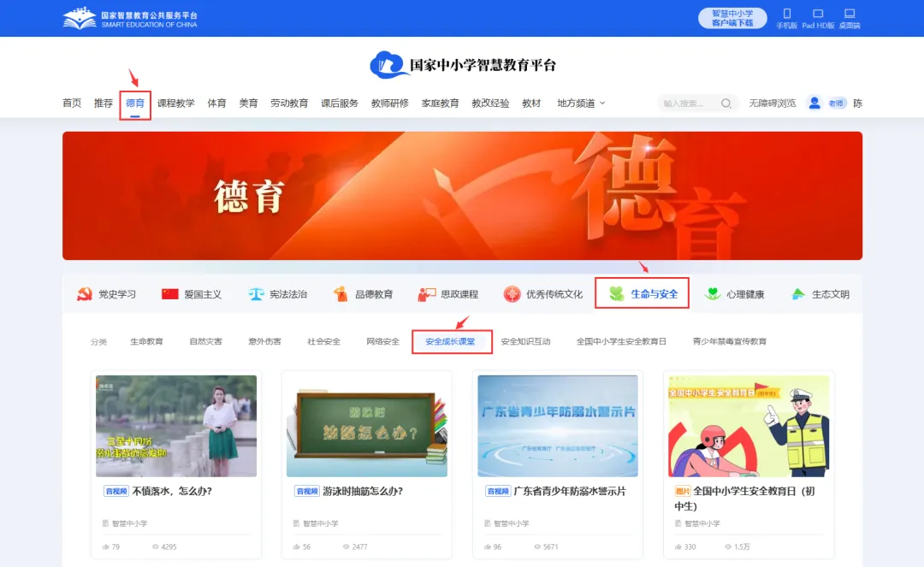Like the 广东省 card with 96 likes

tap(488, 547)
